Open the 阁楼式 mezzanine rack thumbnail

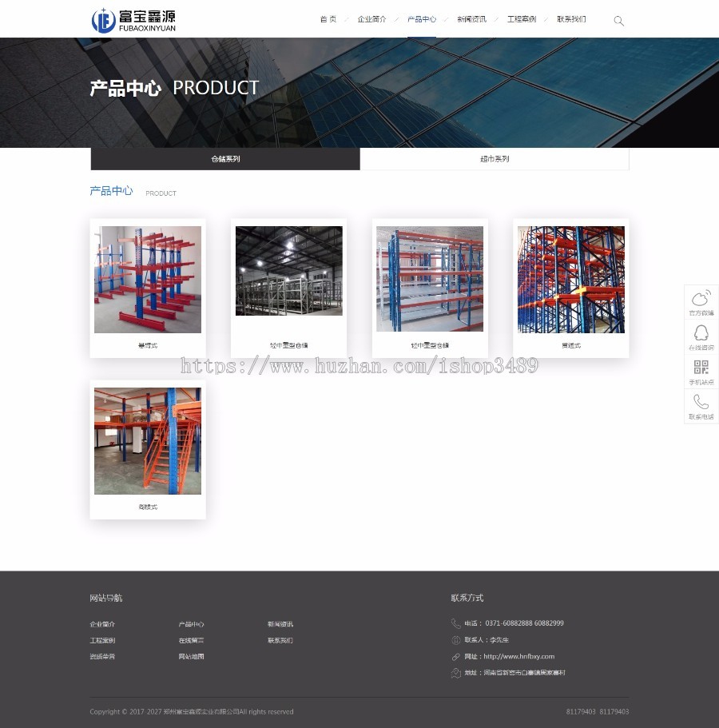coord(148,441)
